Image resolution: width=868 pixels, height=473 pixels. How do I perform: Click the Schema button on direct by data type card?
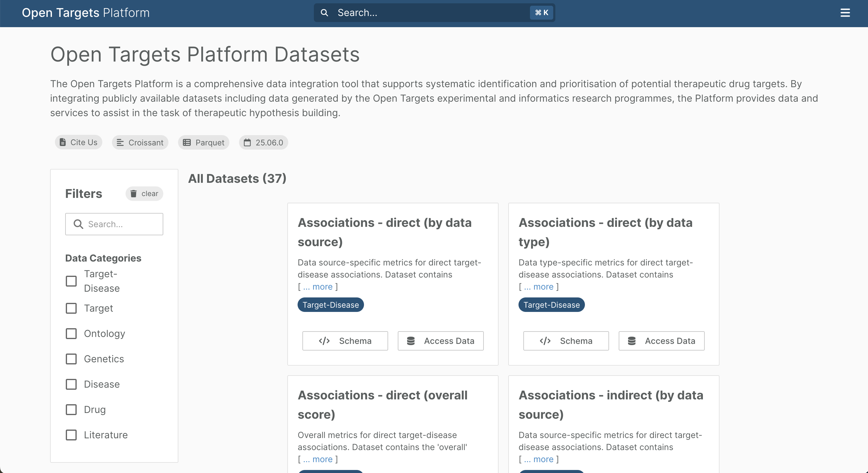[566, 341]
